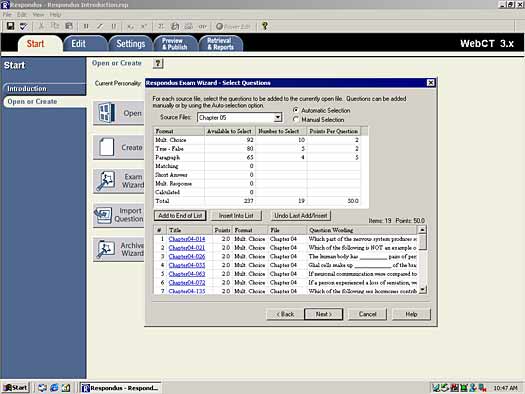Viewport: 525px width, 394px height.
Task: Open the Chapter04-021 question link
Action: pyautogui.click(x=187, y=248)
